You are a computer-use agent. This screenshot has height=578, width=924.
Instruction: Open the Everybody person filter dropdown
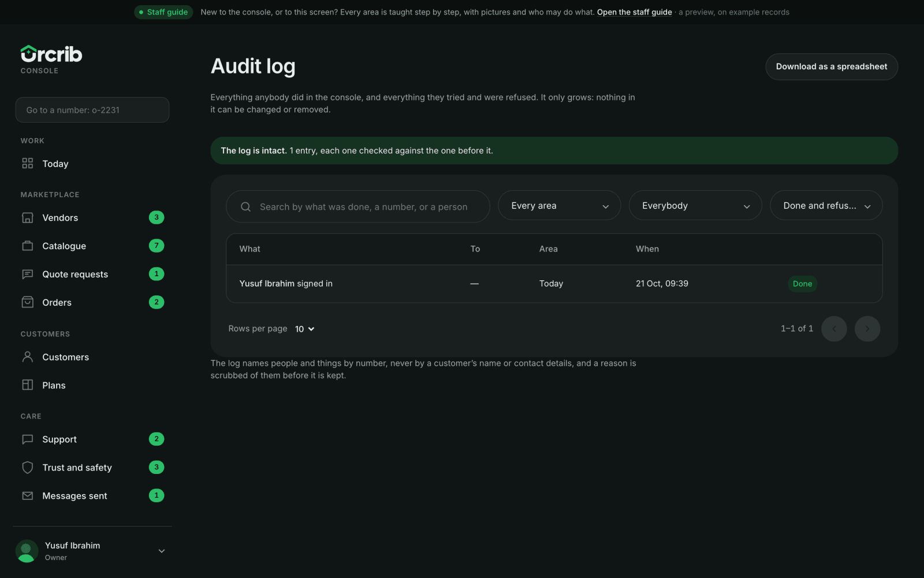click(x=695, y=206)
